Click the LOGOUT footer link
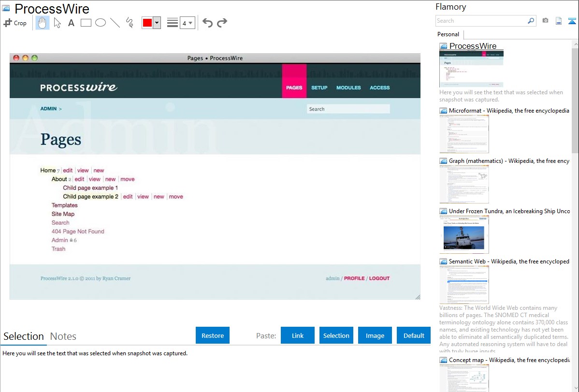The width and height of the screenshot is (579, 392). click(379, 278)
